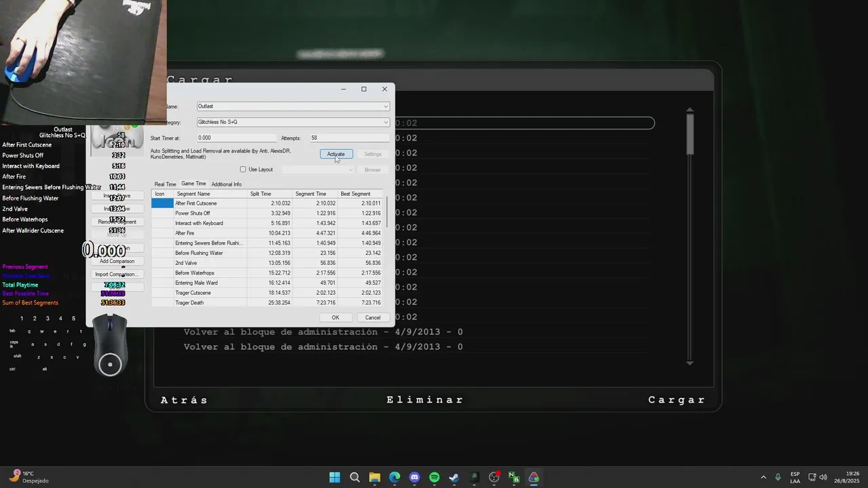Open taskbar Search magnifier
The height and width of the screenshot is (488, 868).
point(355,477)
